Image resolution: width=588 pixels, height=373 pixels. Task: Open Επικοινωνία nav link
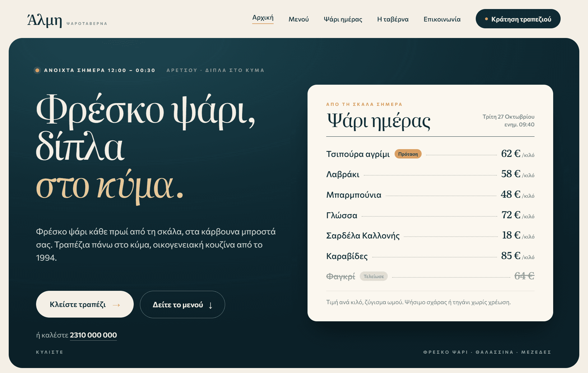point(442,19)
